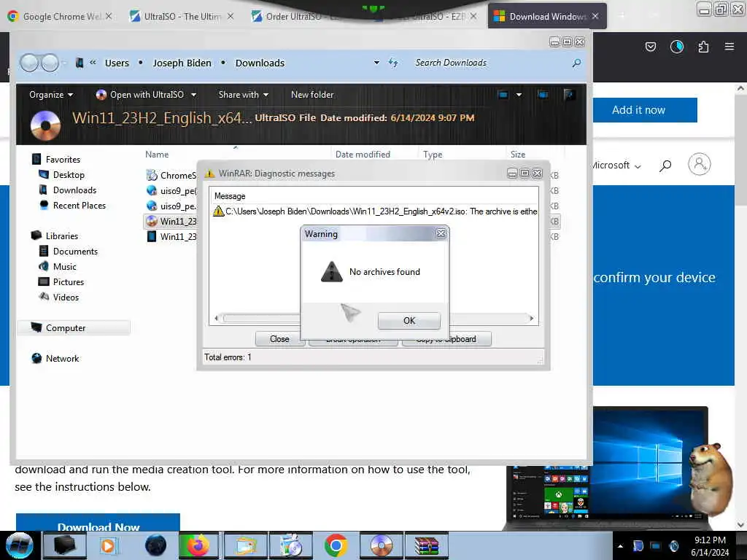Click Downloads in the address breadcrumb
The height and width of the screenshot is (560, 747).
(x=260, y=63)
